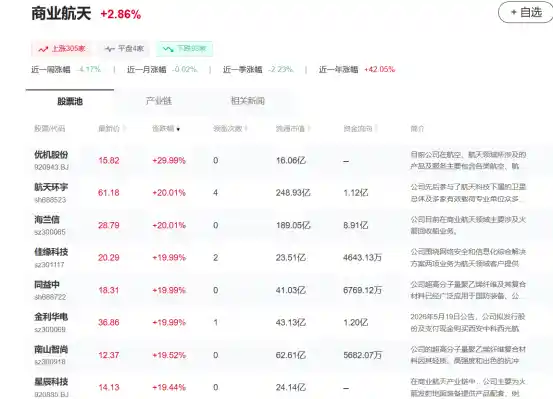554x400 pixels.
Task: Click stock code sz300069
Action: click(50, 330)
